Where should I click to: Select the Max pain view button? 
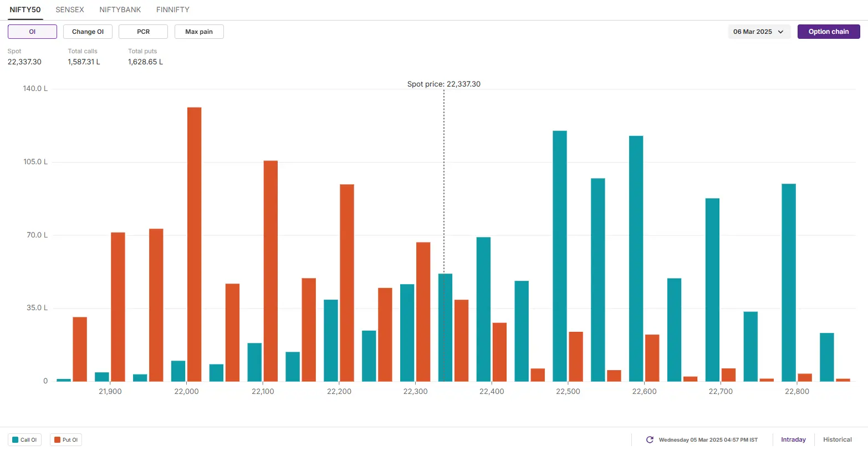(199, 32)
